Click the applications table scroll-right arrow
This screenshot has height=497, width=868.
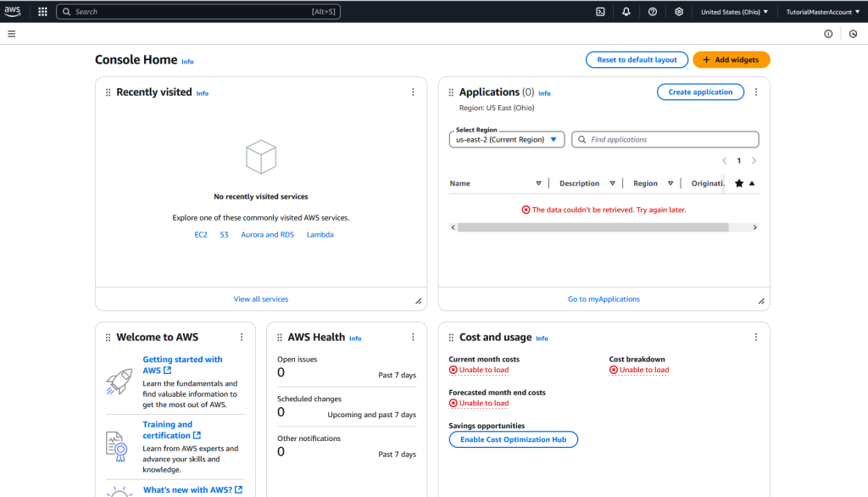pos(754,227)
